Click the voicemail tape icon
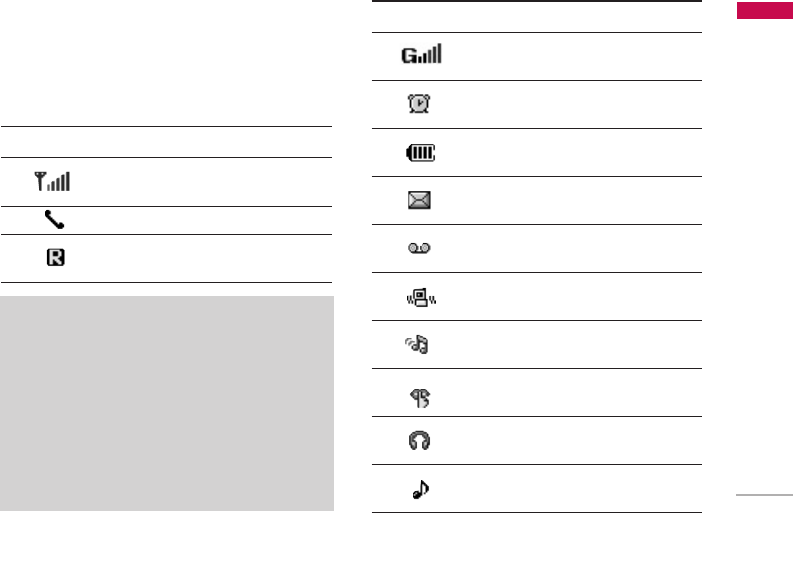793x568 pixels. tap(420, 248)
